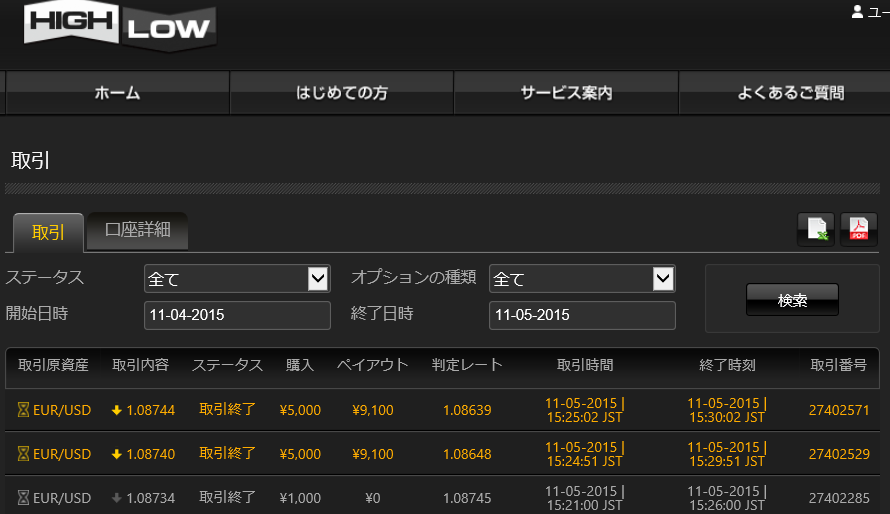Image resolution: width=890 pixels, height=514 pixels.
Task: Open サービス案内 in navigation bar
Action: 566,93
